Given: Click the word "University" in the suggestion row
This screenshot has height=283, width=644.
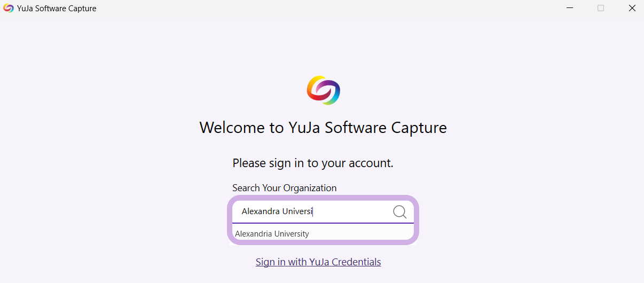Looking at the screenshot, I should 291,233.
